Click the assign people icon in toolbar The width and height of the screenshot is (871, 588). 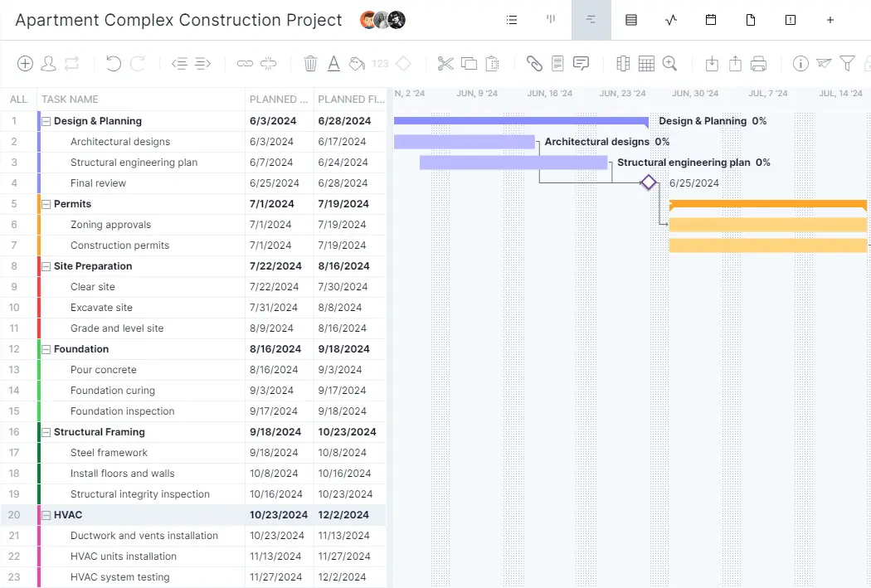(x=48, y=64)
